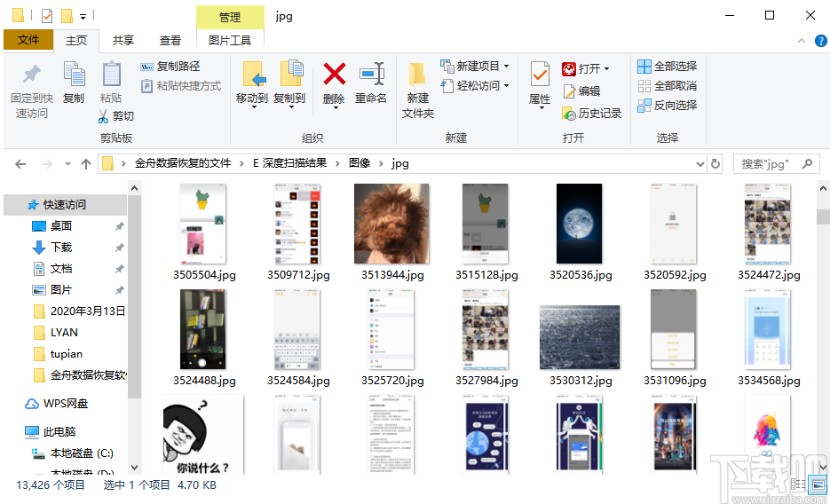Screen dimensions: 830x504
Task: Open the Properties (属性) icon
Action: 540,74
